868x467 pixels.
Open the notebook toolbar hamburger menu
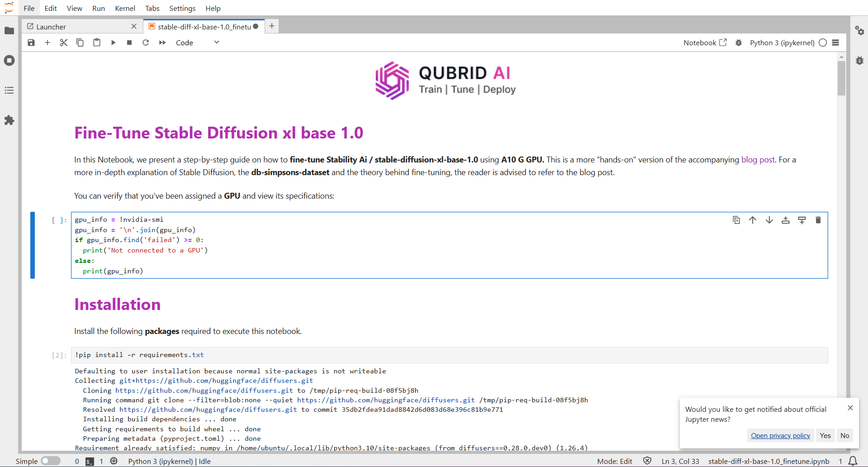[x=835, y=43]
